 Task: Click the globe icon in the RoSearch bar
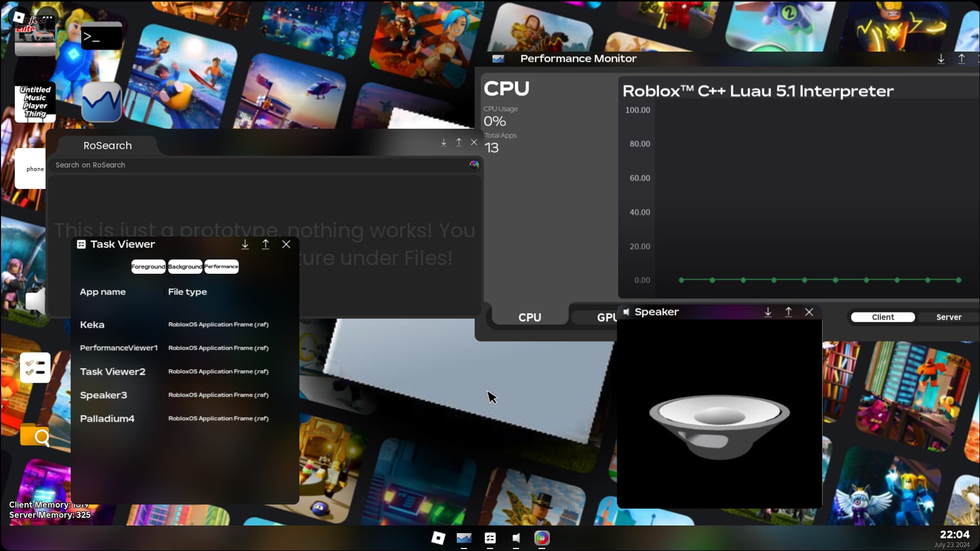[x=474, y=165]
